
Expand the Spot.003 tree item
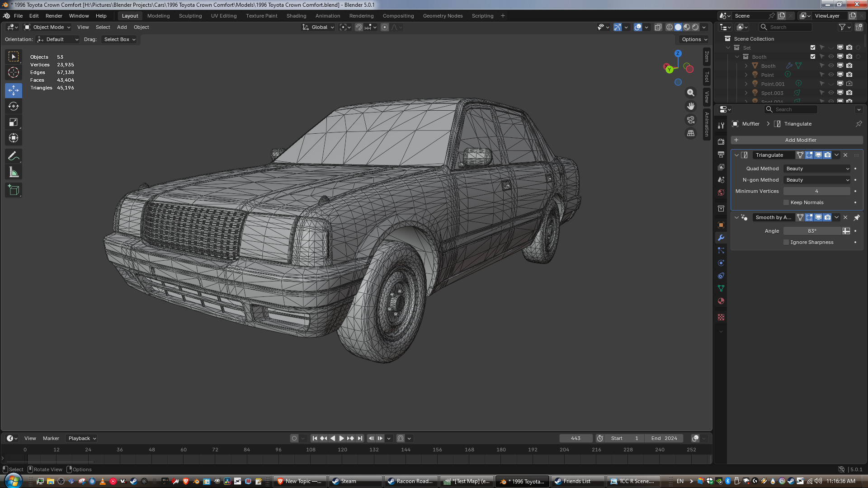coord(746,93)
